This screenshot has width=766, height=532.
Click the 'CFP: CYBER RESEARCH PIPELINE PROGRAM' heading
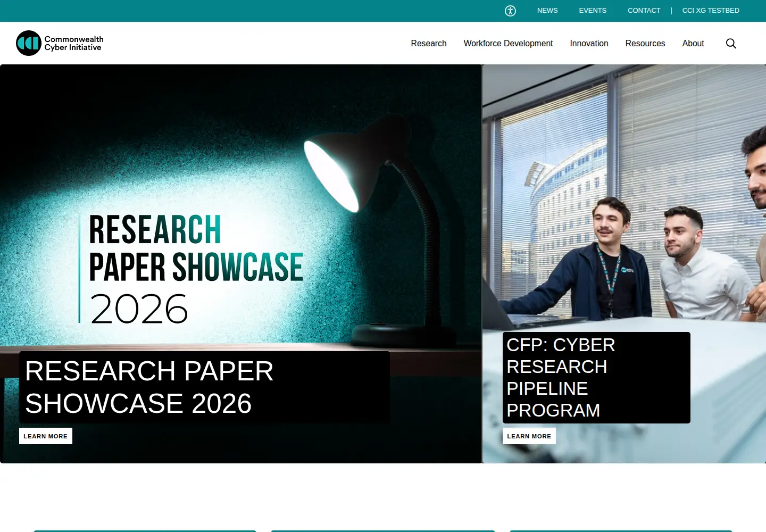pyautogui.click(x=596, y=378)
